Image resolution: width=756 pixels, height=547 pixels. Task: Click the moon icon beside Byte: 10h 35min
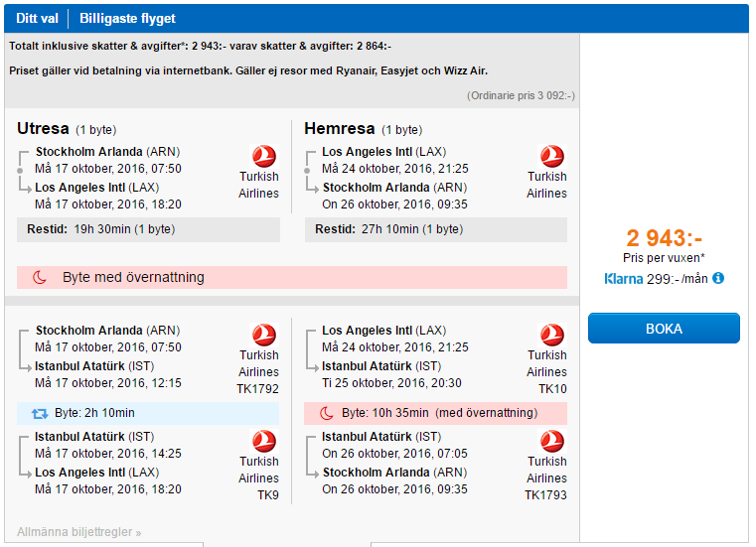327,413
